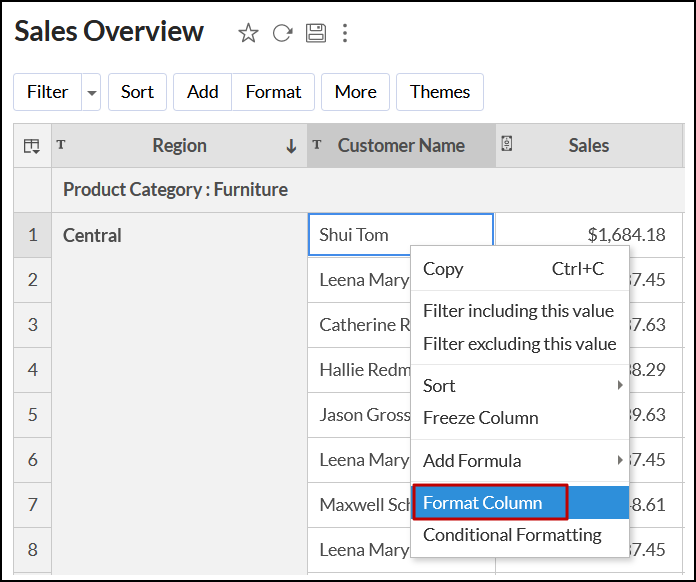Image resolution: width=696 pixels, height=582 pixels.
Task: Select Conditional Formatting menu entry
Action: [512, 534]
